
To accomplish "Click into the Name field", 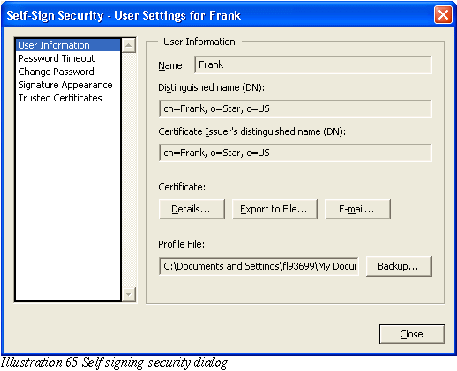I will click(313, 65).
